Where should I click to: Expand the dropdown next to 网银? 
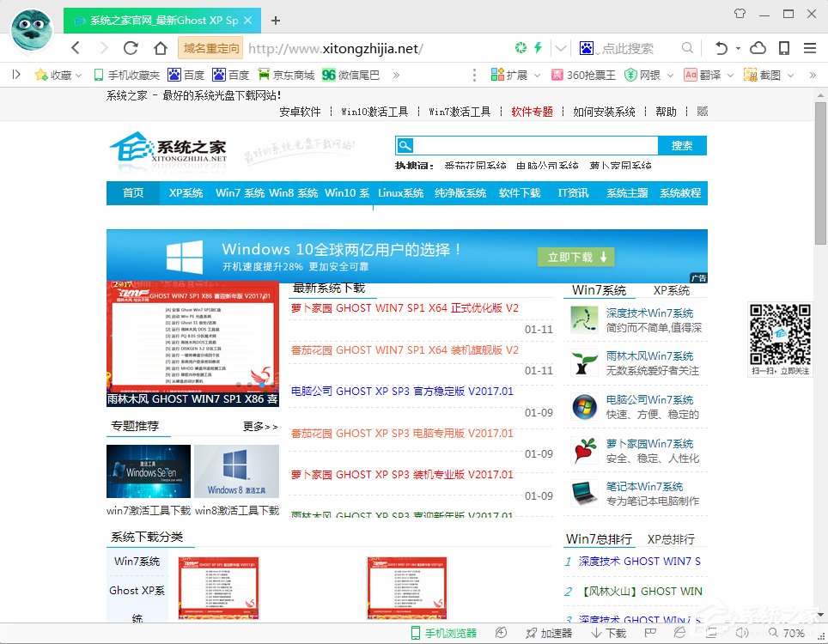[668, 75]
